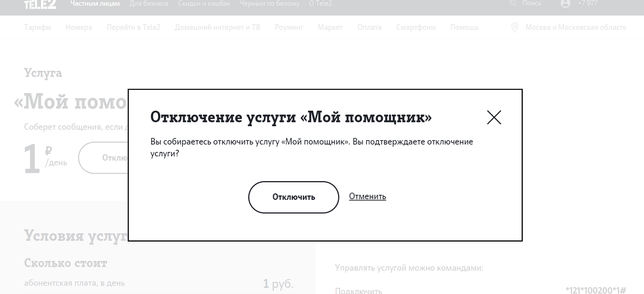Click Управлять услугой можно командами text
The height and width of the screenshot is (294, 644).
click(x=409, y=268)
